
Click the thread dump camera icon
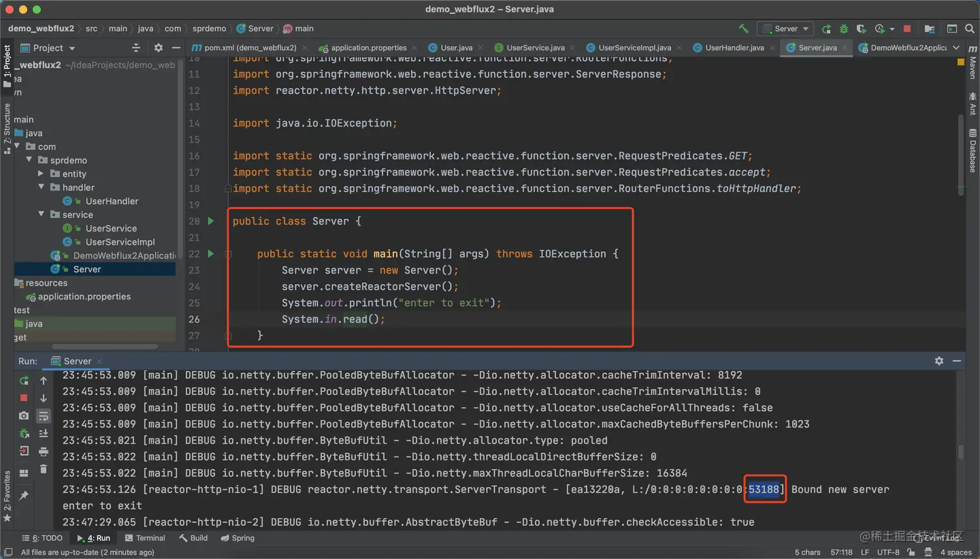(x=24, y=415)
